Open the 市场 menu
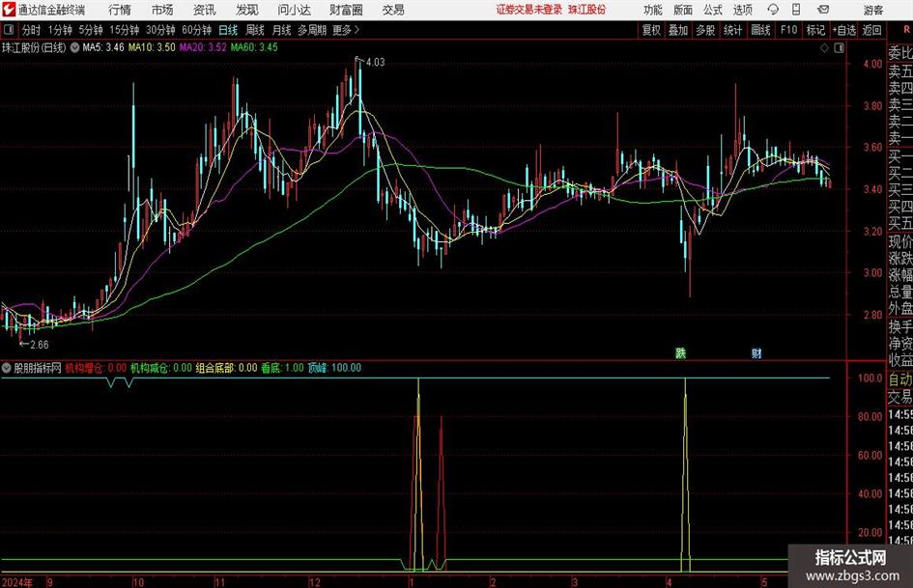913x588 pixels. click(162, 10)
